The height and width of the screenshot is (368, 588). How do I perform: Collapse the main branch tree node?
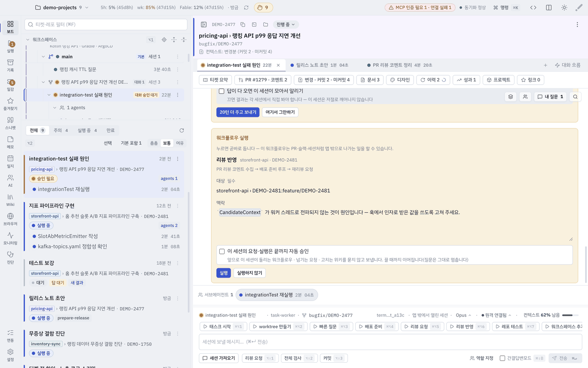pos(43,57)
